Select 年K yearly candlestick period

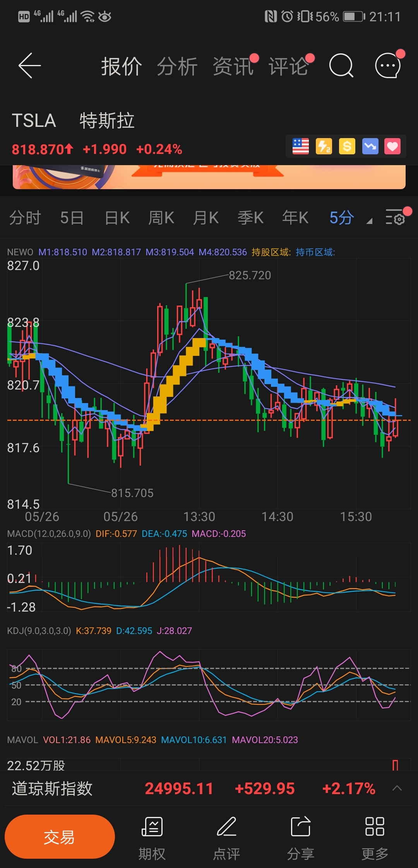pyautogui.click(x=295, y=218)
